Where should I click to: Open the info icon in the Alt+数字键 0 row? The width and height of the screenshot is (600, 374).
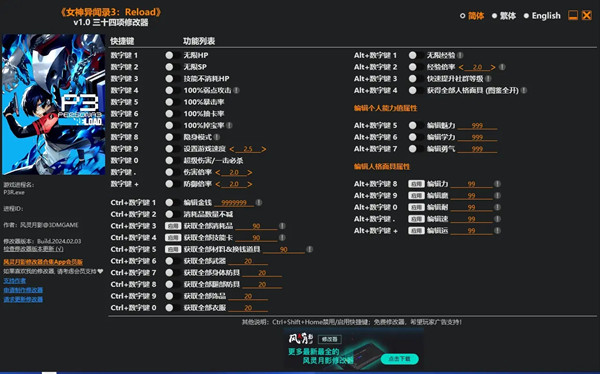coord(497,207)
